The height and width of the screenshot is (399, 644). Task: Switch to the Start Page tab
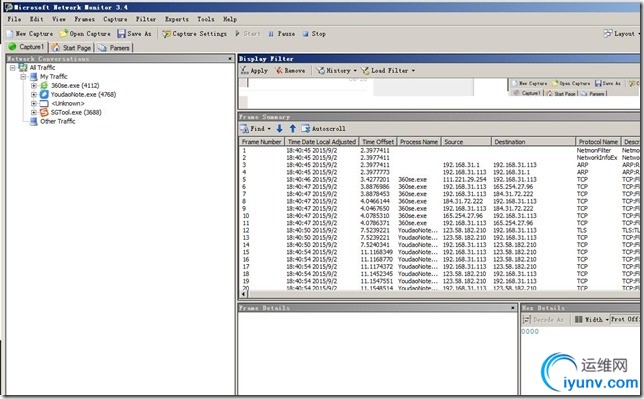point(71,48)
